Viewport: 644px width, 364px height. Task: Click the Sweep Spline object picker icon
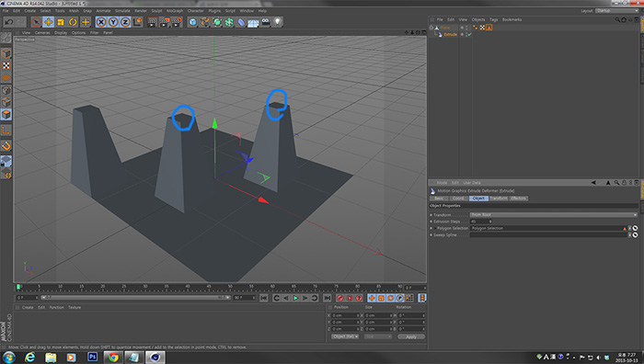pos(636,235)
